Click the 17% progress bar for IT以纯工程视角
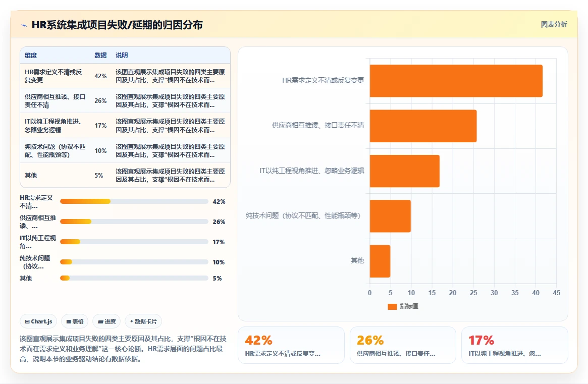The height and width of the screenshot is (384, 588). point(134,242)
